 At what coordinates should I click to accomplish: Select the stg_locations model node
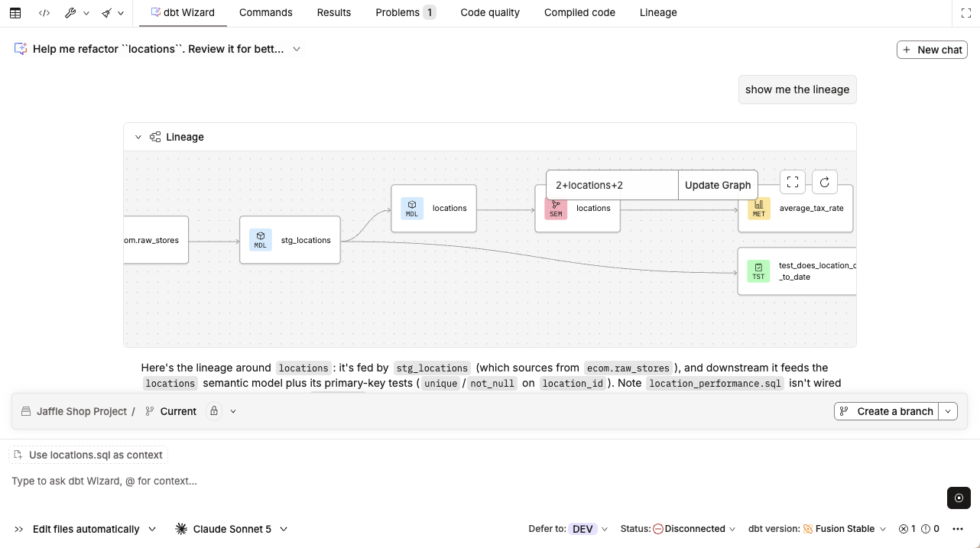(x=290, y=240)
